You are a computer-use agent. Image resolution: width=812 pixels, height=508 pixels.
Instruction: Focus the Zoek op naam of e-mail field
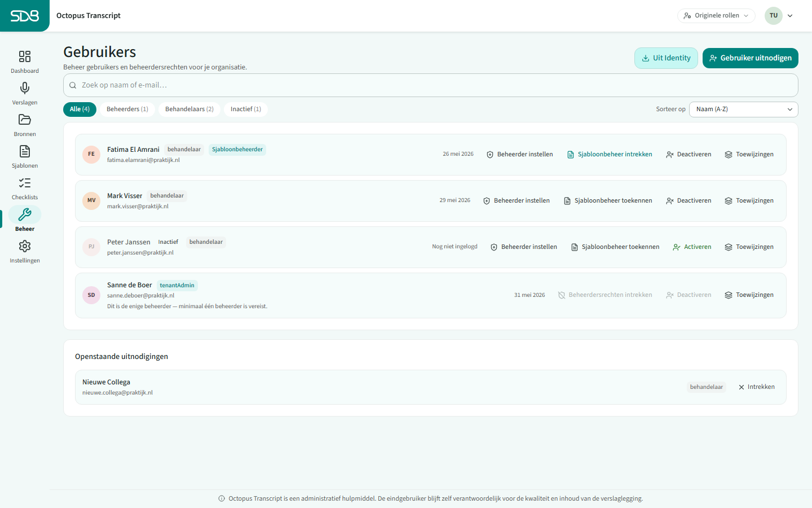[431, 85]
